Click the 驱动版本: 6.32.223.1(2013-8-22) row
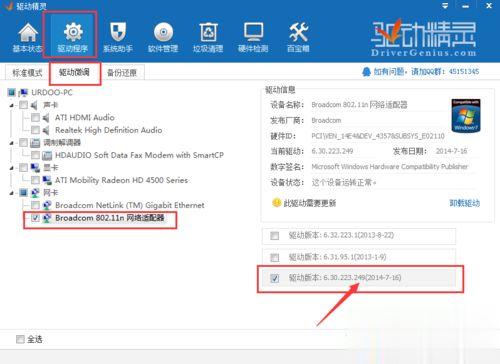Screen dimensions: 500x364 pos(359,236)
